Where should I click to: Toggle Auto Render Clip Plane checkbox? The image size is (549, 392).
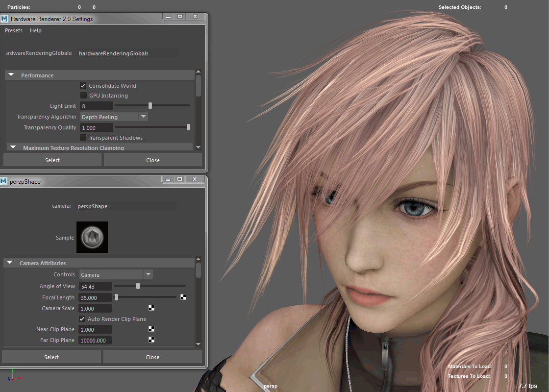click(82, 319)
